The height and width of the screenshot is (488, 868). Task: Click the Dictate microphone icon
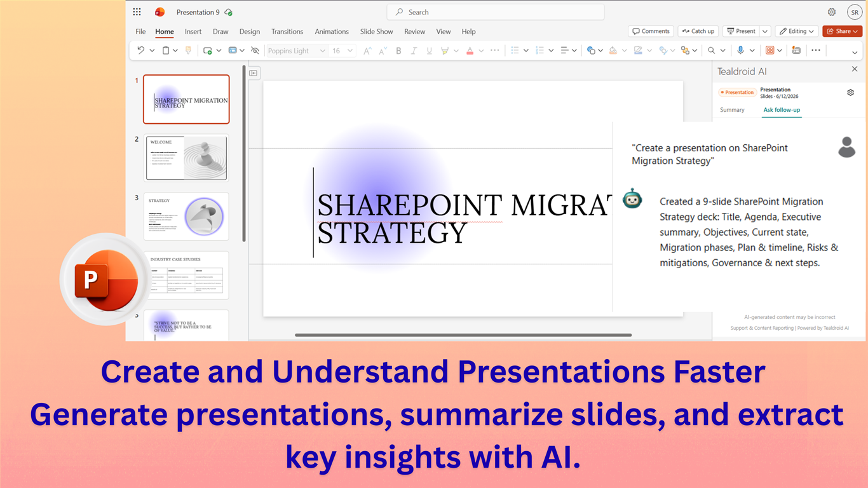tap(741, 50)
